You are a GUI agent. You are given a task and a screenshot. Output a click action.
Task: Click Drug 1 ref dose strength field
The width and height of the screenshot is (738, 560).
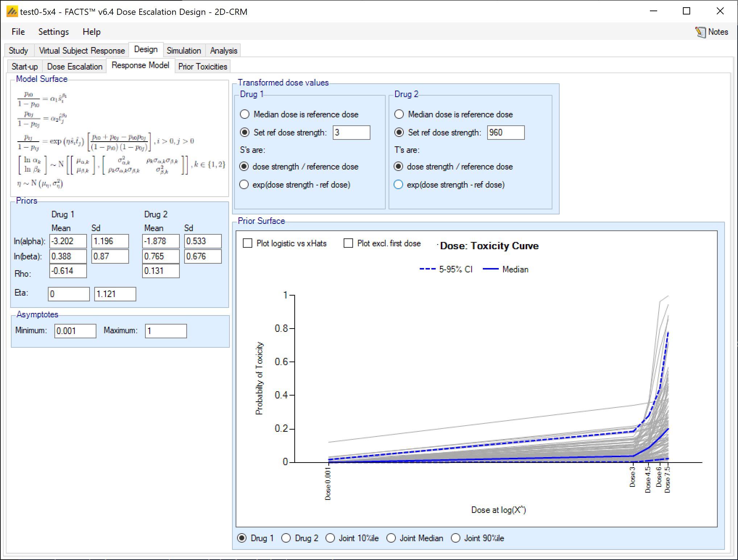click(x=351, y=133)
